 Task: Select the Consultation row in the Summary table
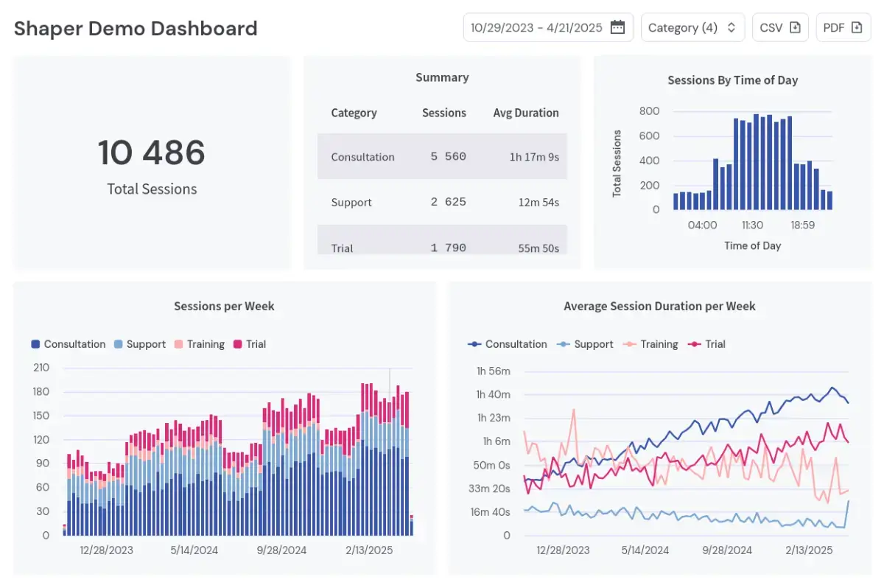click(442, 156)
